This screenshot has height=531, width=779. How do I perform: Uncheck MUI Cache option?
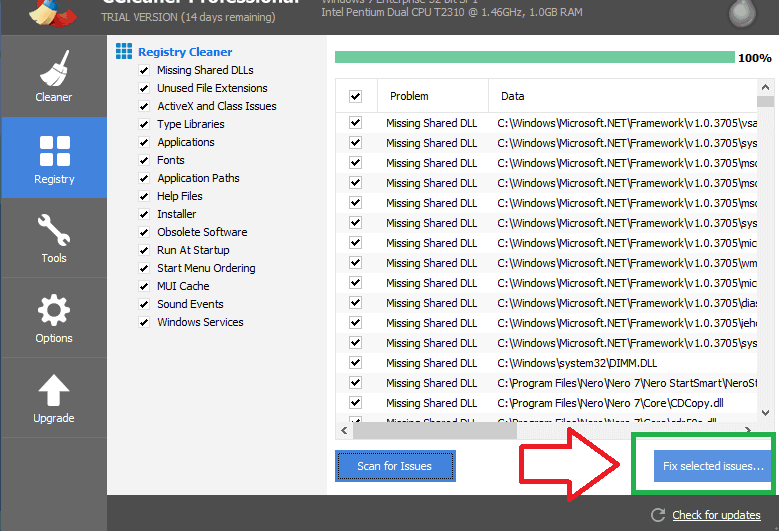tap(144, 286)
